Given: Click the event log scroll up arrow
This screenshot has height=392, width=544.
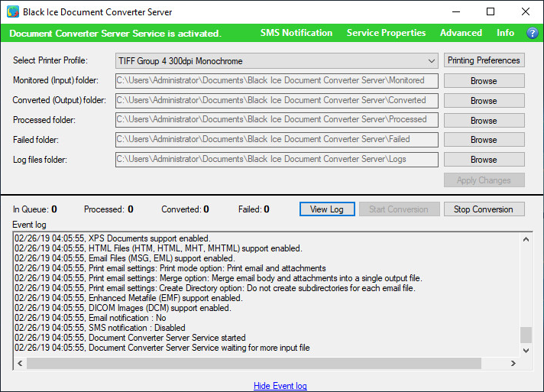Looking at the screenshot, I should pos(526,239).
